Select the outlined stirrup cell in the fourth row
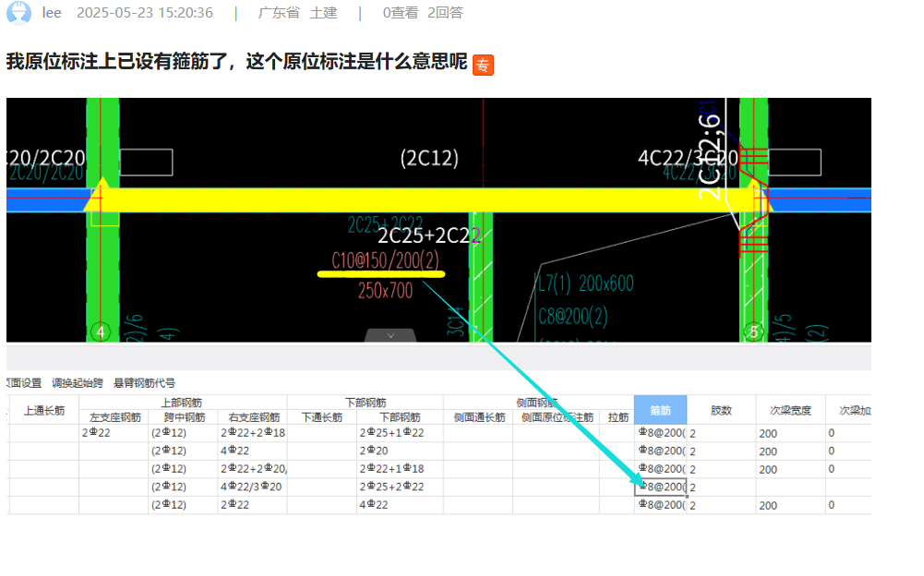The height and width of the screenshot is (576, 924). tap(661, 487)
